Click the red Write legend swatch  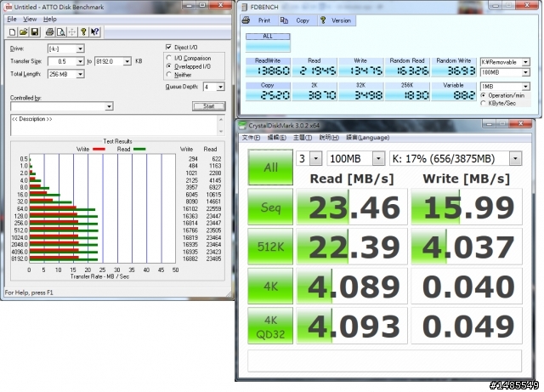point(99,150)
